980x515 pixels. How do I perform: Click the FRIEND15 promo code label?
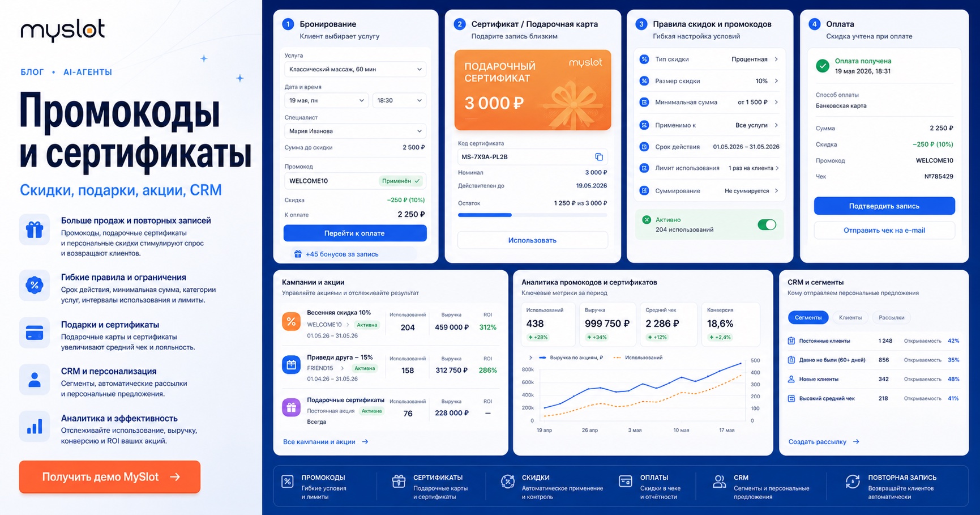[320, 368]
